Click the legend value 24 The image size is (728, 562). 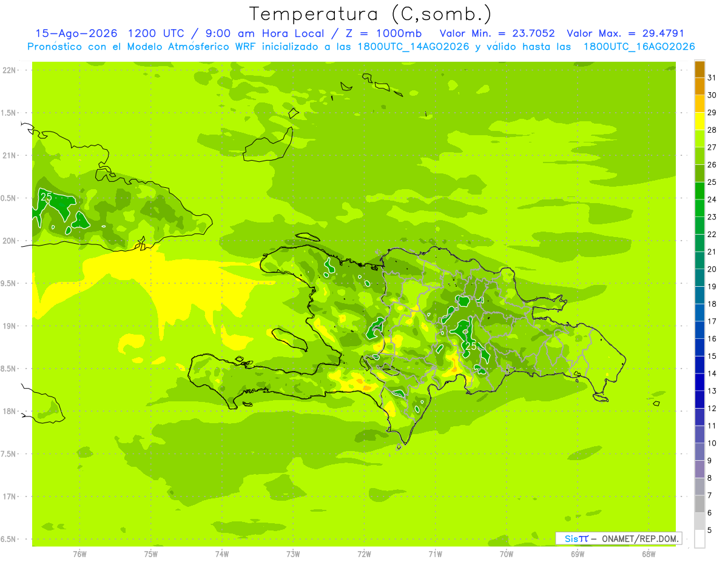click(x=712, y=199)
